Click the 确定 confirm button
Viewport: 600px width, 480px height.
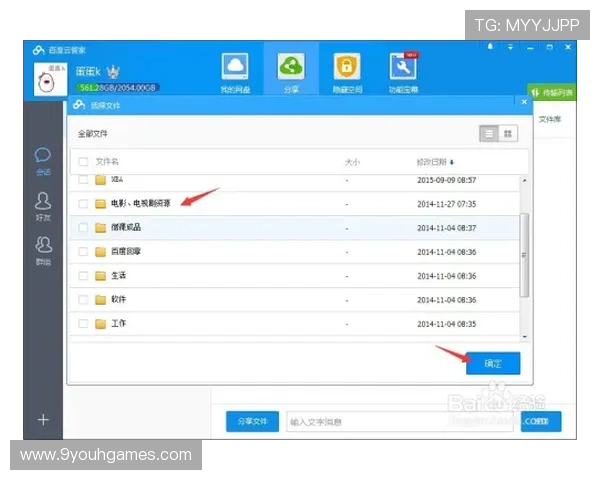tap(493, 363)
